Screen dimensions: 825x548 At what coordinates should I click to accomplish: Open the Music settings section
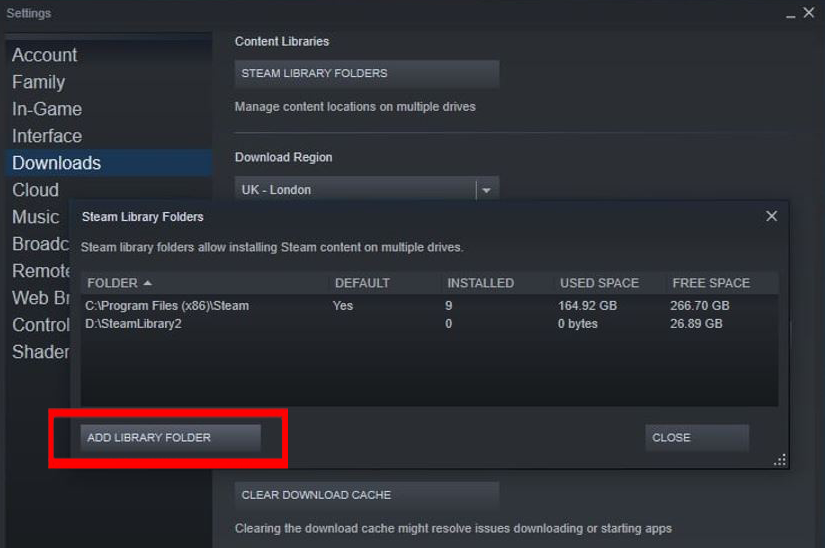pos(35,217)
